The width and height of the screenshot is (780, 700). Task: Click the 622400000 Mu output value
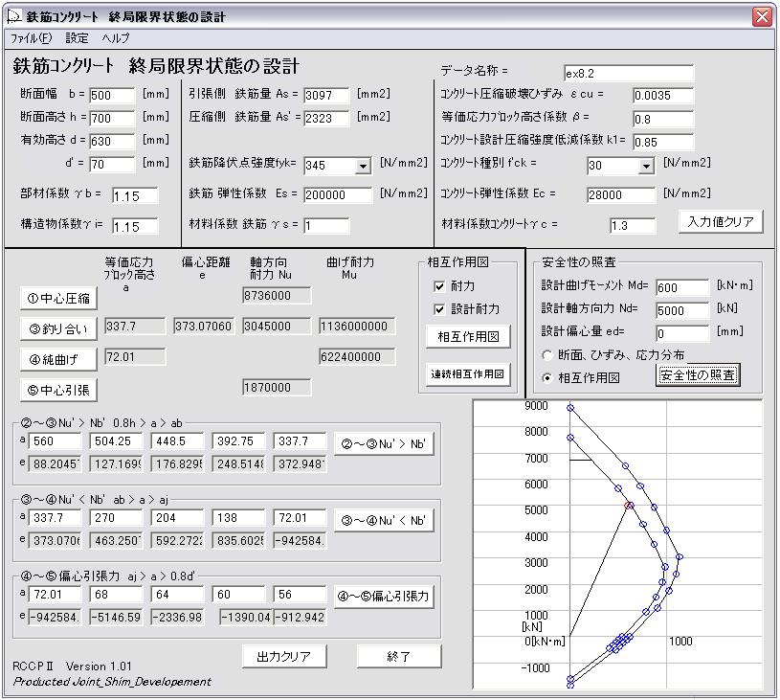tap(357, 356)
